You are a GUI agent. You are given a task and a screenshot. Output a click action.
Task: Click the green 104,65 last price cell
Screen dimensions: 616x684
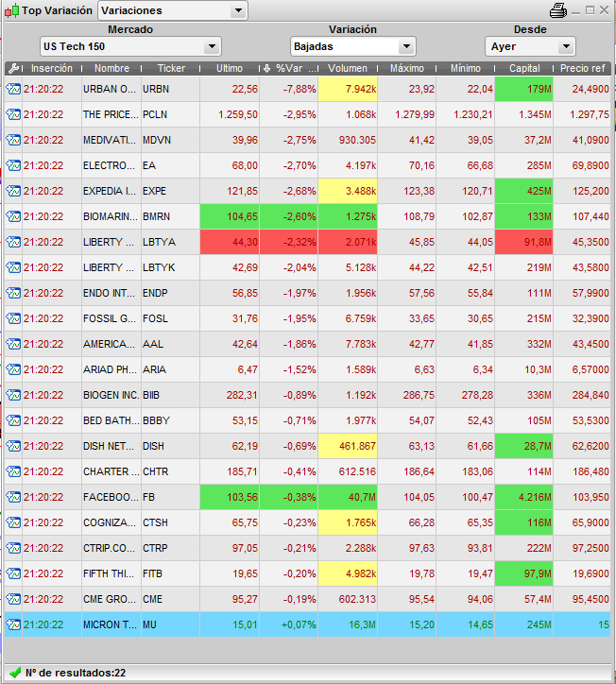click(x=230, y=216)
